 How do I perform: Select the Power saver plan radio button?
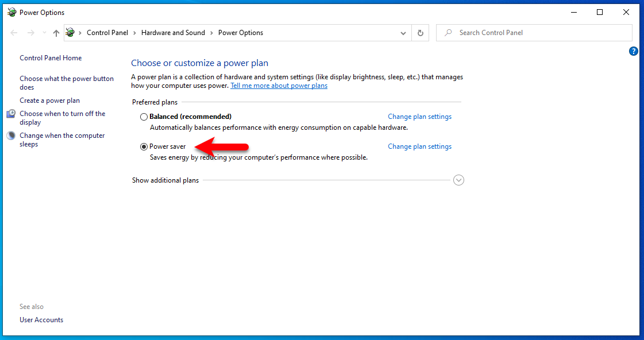[x=144, y=146]
